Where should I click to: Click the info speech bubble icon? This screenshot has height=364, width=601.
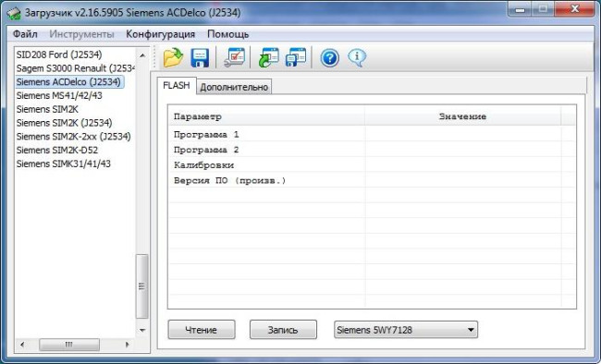pyautogui.click(x=357, y=58)
